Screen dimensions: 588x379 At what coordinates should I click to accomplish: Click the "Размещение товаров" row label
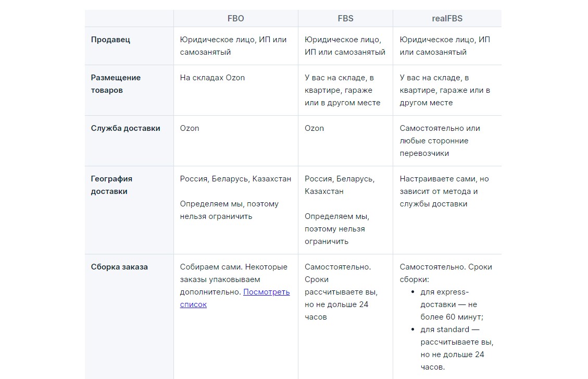point(116,83)
